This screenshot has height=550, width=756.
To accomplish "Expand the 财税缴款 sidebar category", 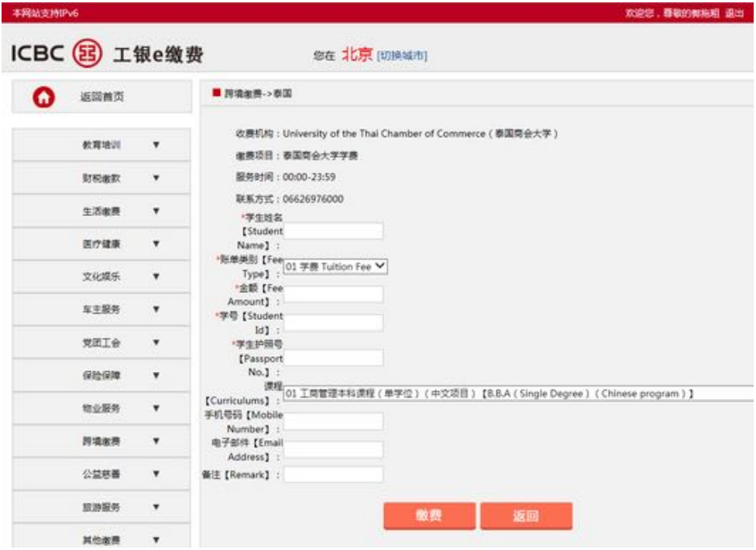I will [101, 178].
